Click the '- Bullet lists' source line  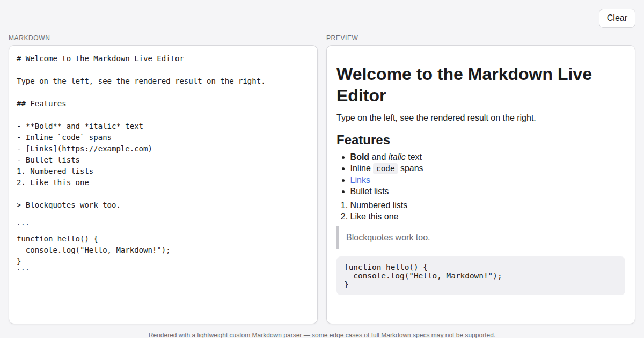click(x=48, y=160)
